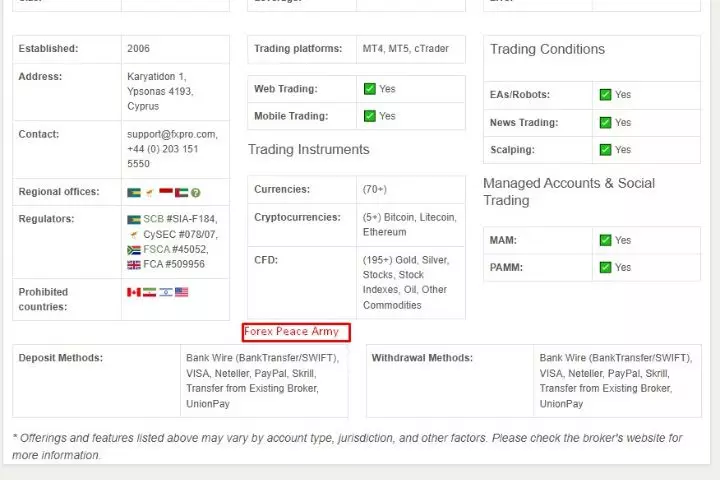This screenshot has width=720, height=480.
Task: Click the Trading platforms label
Action: coord(298,48)
